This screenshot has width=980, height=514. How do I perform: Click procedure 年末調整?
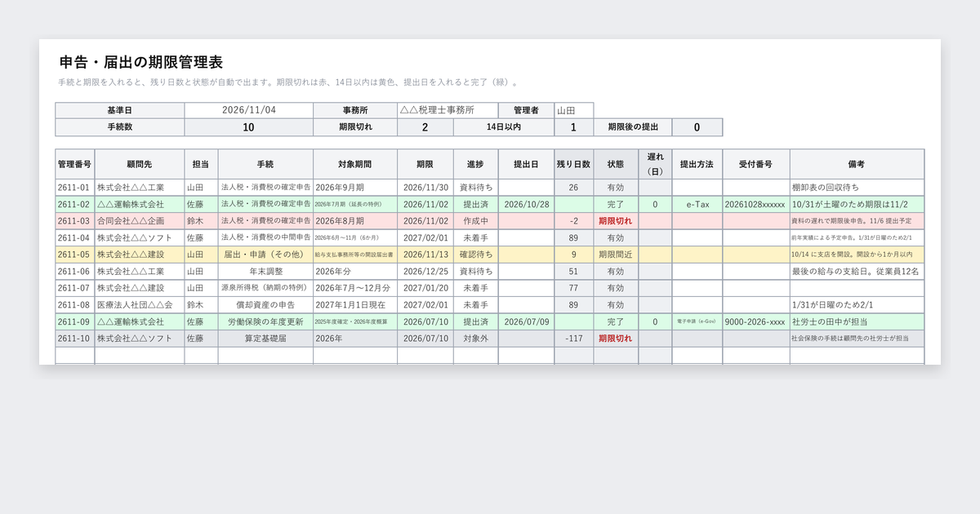tap(265, 272)
